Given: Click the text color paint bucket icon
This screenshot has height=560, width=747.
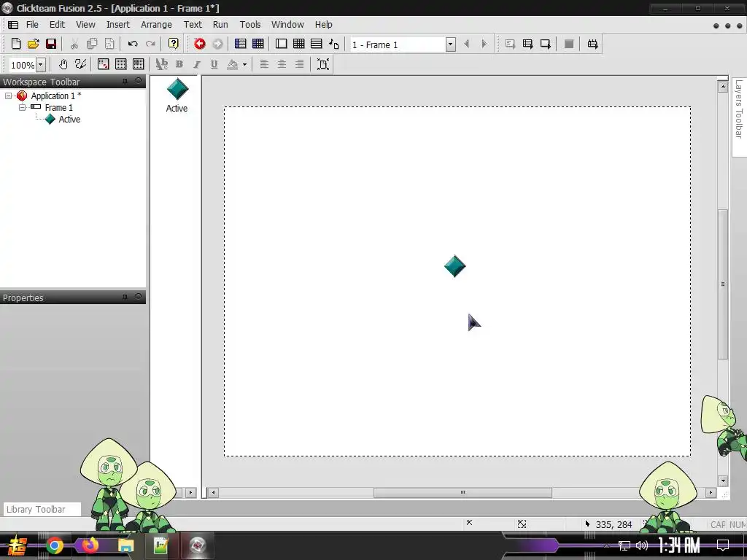Looking at the screenshot, I should pyautogui.click(x=233, y=64).
